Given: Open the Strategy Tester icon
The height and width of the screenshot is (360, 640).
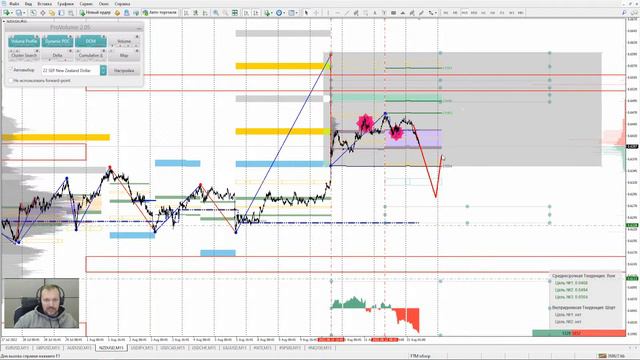Looking at the screenshot, I should [71, 13].
